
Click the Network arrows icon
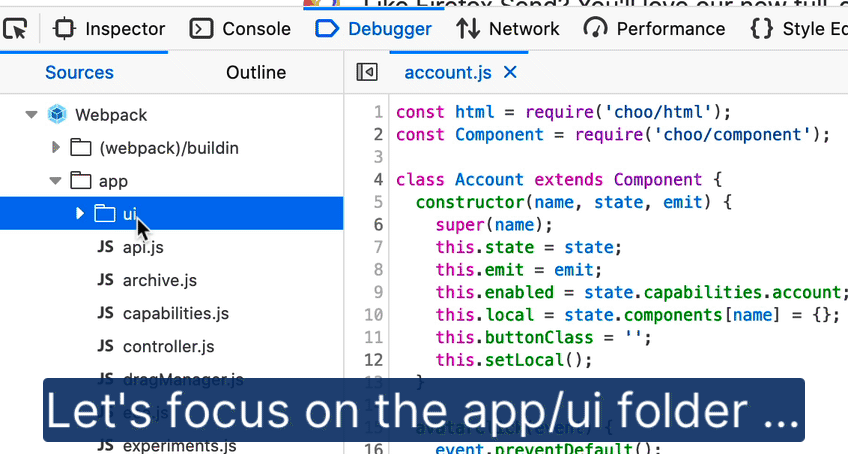[x=468, y=29]
